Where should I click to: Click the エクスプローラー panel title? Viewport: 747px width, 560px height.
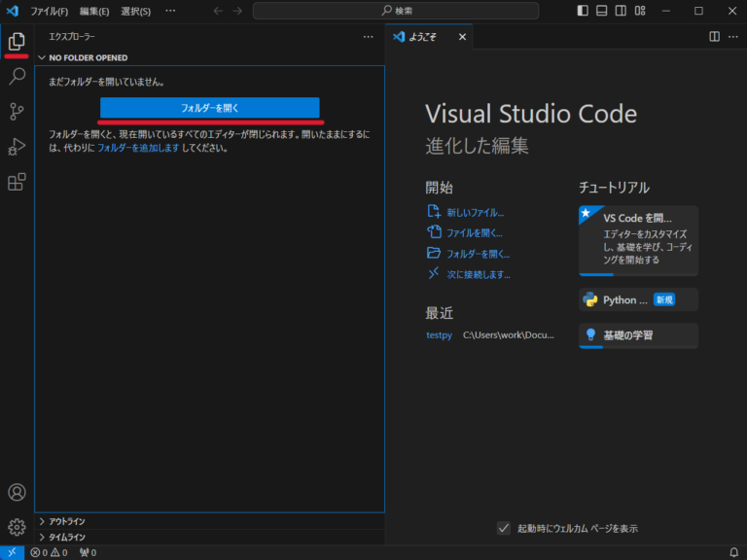(72, 37)
